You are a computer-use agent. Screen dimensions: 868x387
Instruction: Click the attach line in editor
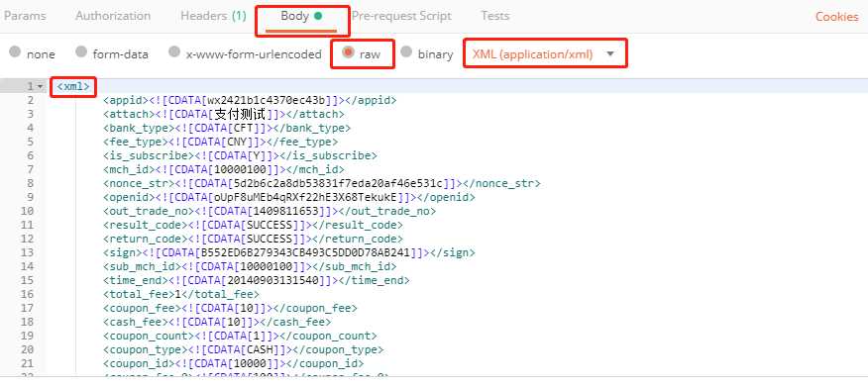coord(224,115)
